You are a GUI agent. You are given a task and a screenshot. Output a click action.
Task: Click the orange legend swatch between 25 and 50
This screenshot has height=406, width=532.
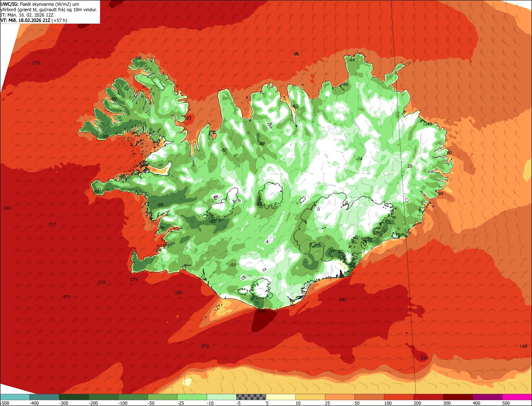pyautogui.click(x=340, y=397)
